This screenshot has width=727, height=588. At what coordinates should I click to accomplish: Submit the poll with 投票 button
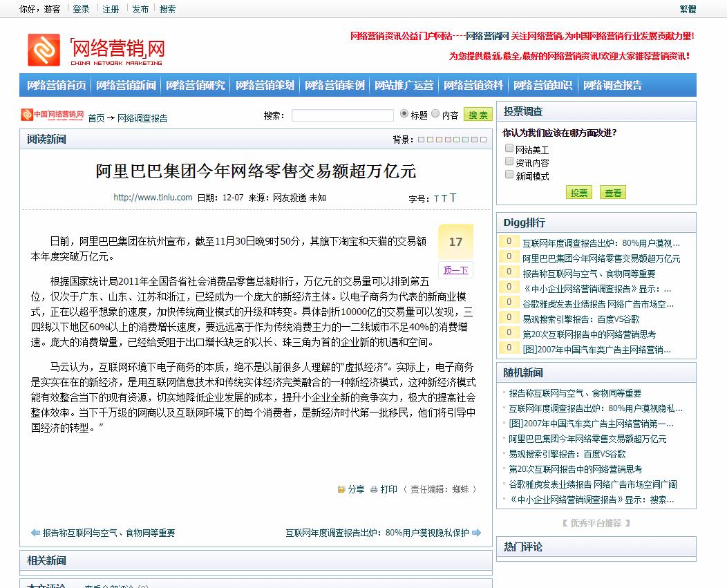coord(579,193)
